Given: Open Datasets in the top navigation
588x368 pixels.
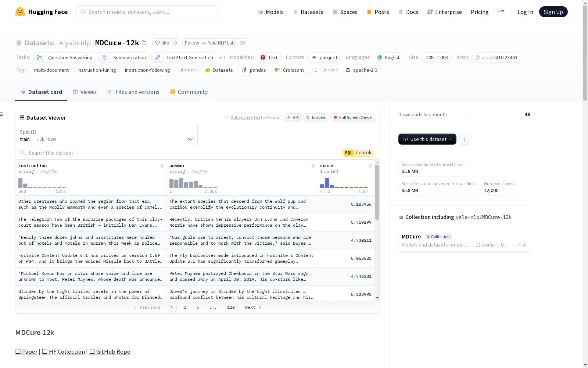Looking at the screenshot, I should [x=308, y=12].
